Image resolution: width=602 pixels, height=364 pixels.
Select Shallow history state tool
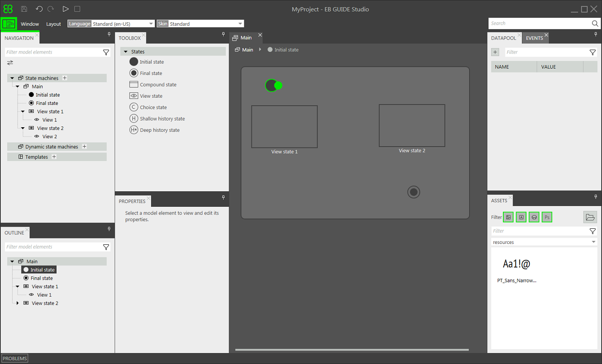tap(157, 119)
